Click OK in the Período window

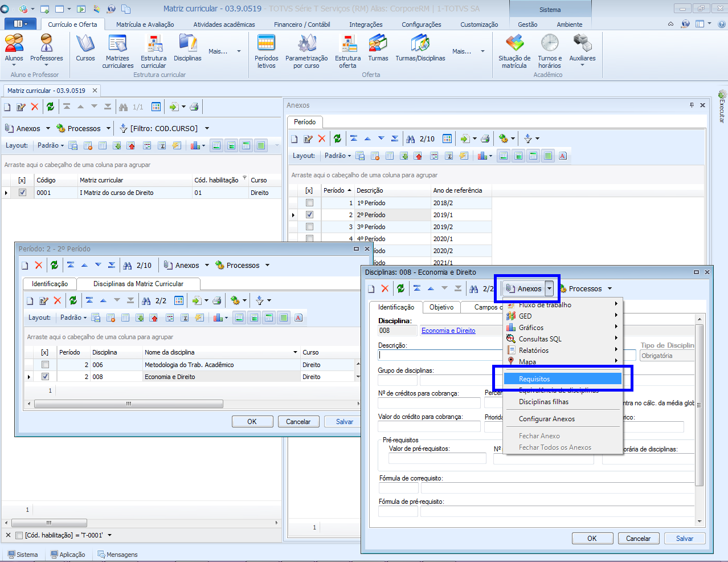(x=252, y=422)
